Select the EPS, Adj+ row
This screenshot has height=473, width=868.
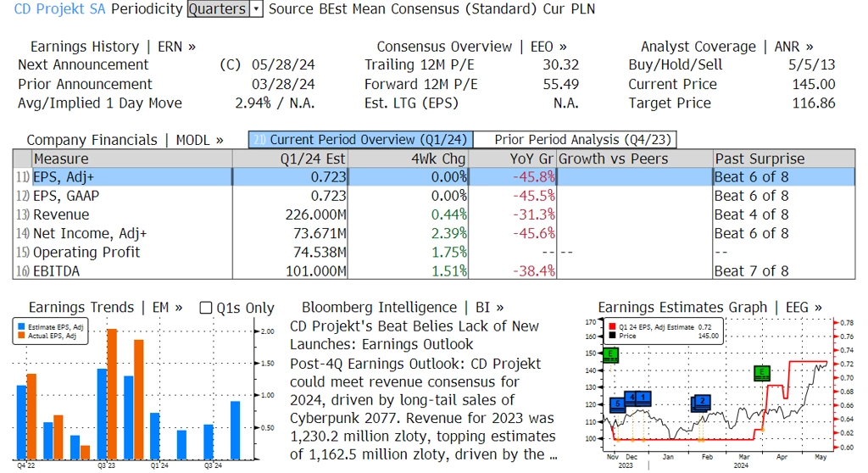(434, 177)
